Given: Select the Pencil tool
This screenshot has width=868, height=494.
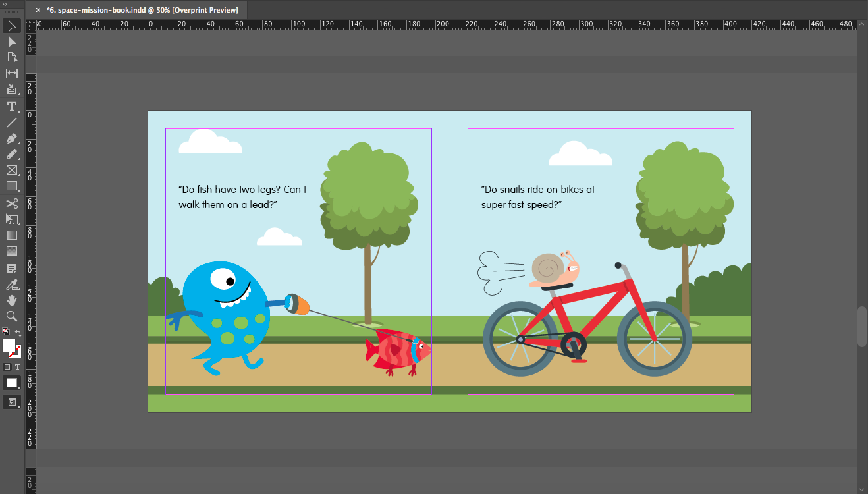Looking at the screenshot, I should (12, 155).
